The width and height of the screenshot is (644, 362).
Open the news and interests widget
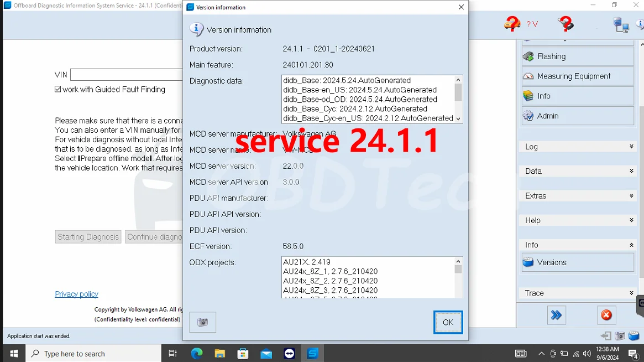tap(521, 354)
